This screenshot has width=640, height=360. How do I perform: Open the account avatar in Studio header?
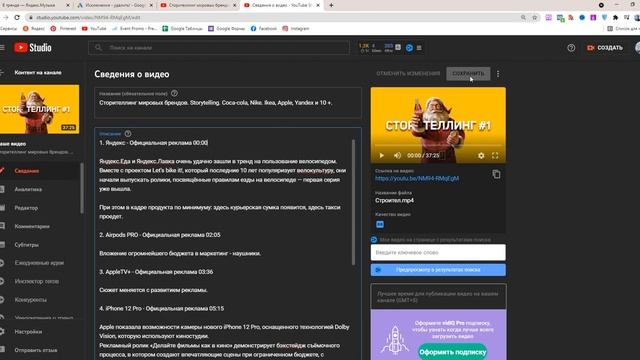coord(637,48)
